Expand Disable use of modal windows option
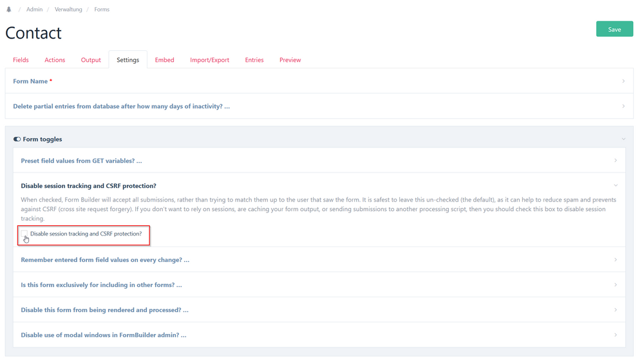The image size is (644, 361). (103, 335)
